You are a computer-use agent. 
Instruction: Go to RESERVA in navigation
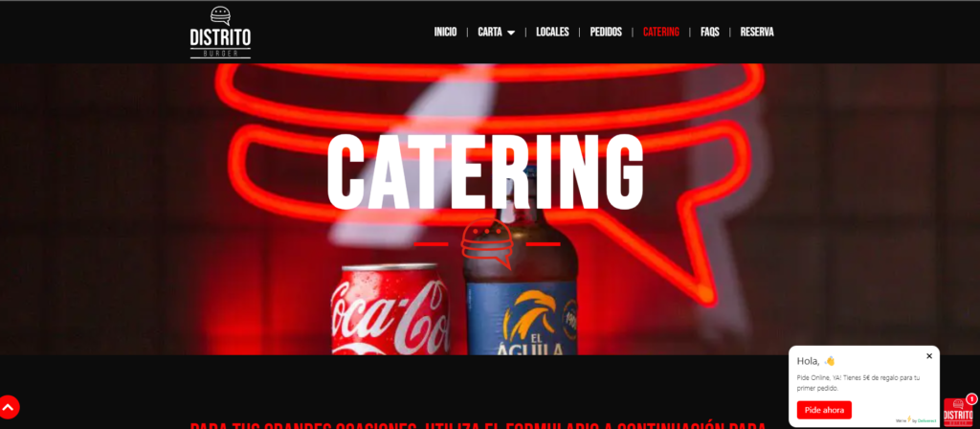[757, 32]
